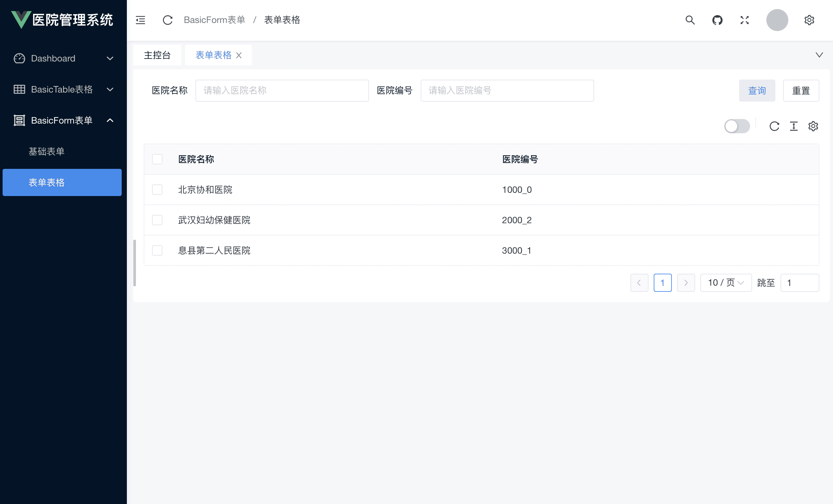This screenshot has width=833, height=504.
Task: Expand the Dashboard sidebar menu
Action: 62,58
